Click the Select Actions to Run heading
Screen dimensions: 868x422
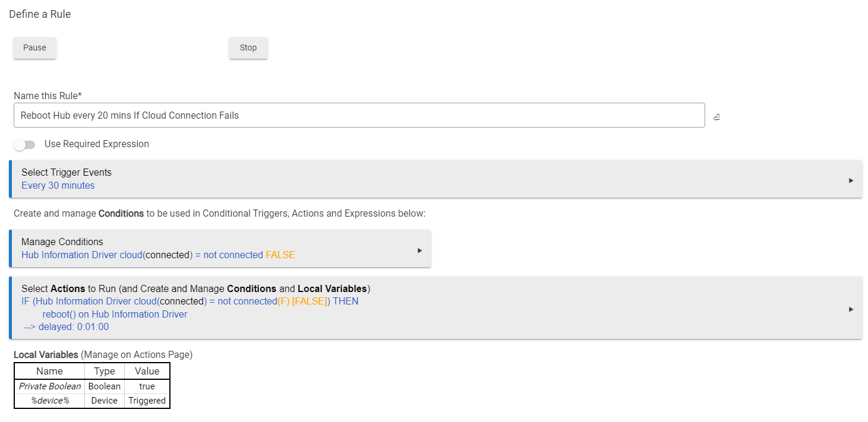(x=196, y=289)
